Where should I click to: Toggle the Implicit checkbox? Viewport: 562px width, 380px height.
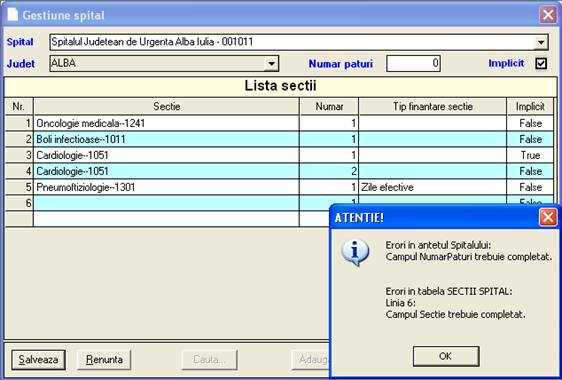point(541,63)
